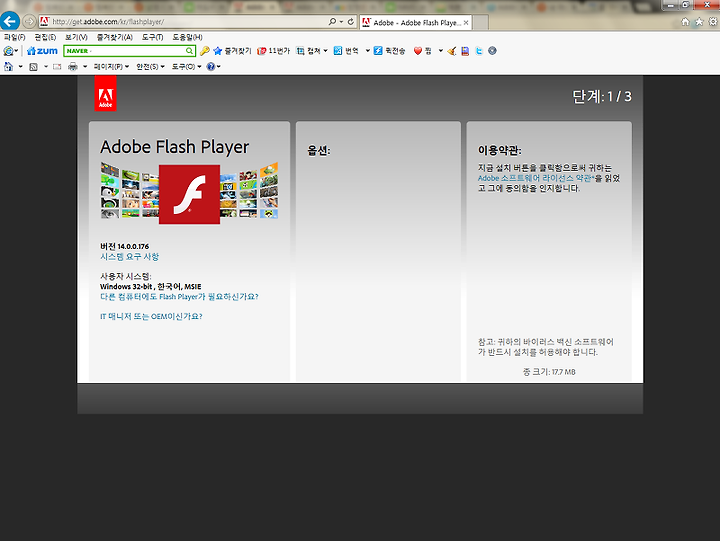The width and height of the screenshot is (720, 541).
Task: Expand the printer dropdown arrow
Action: point(85,67)
